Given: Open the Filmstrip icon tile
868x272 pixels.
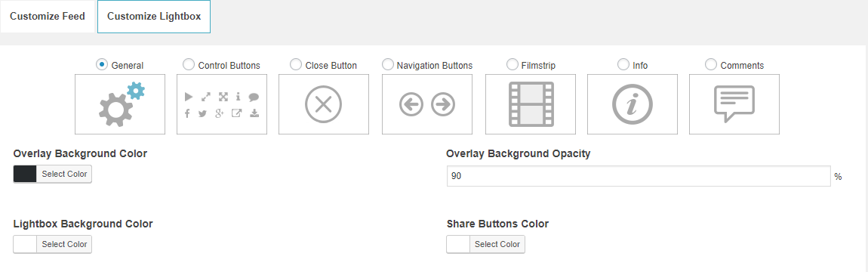Looking at the screenshot, I should tap(531, 104).
